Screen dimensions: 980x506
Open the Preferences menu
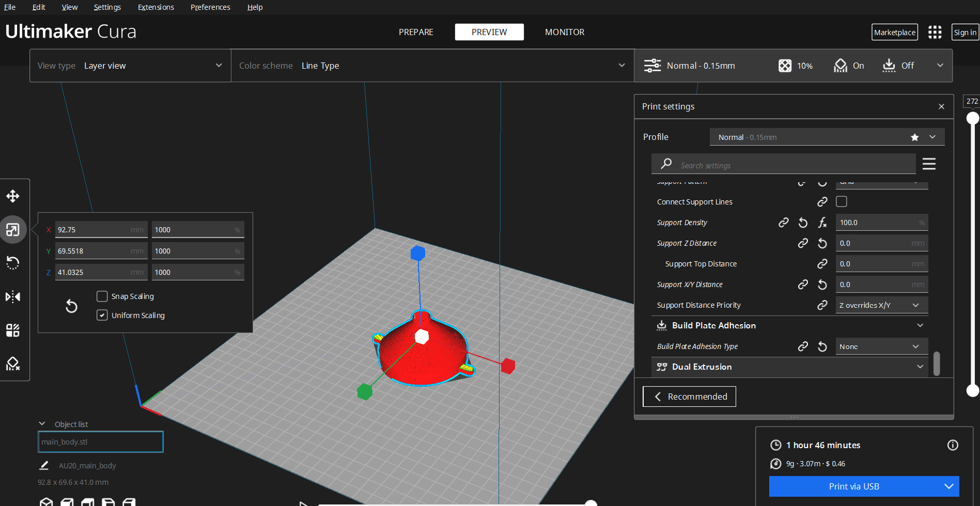[210, 7]
